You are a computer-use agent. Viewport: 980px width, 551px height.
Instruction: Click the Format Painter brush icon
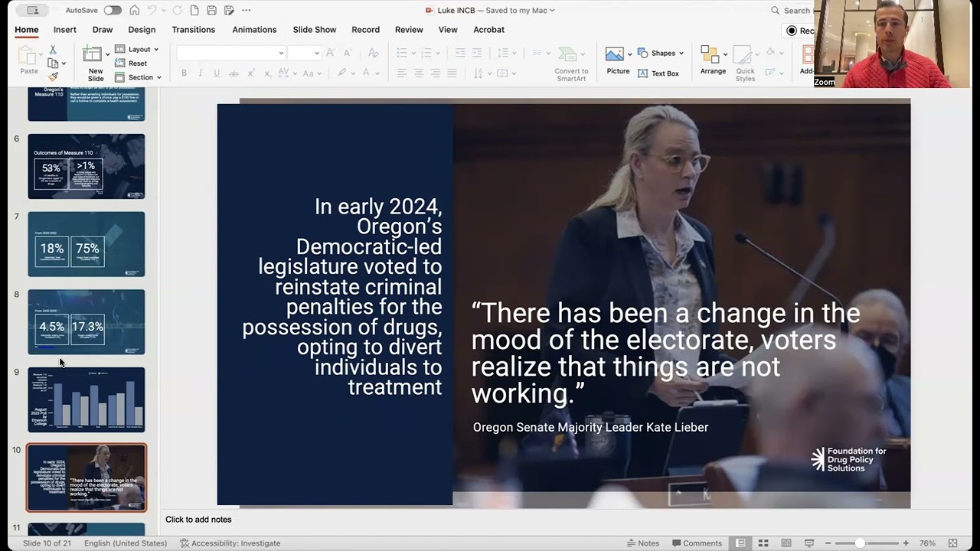[x=53, y=77]
